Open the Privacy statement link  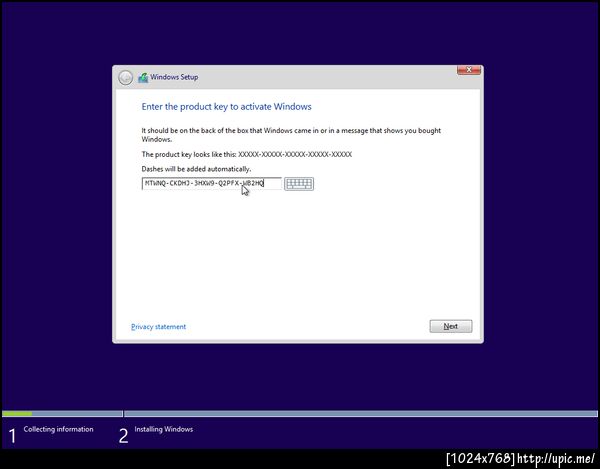tap(158, 327)
